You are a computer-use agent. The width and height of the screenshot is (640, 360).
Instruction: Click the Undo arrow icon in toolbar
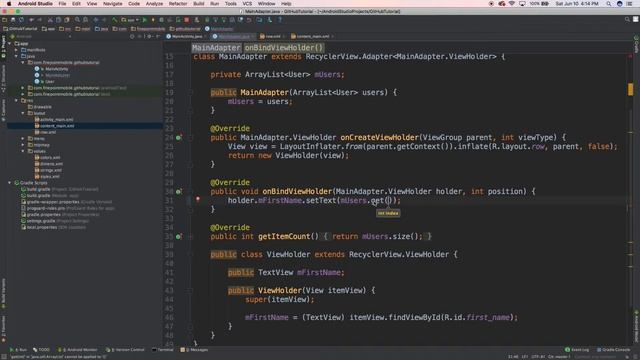click(x=31, y=20)
